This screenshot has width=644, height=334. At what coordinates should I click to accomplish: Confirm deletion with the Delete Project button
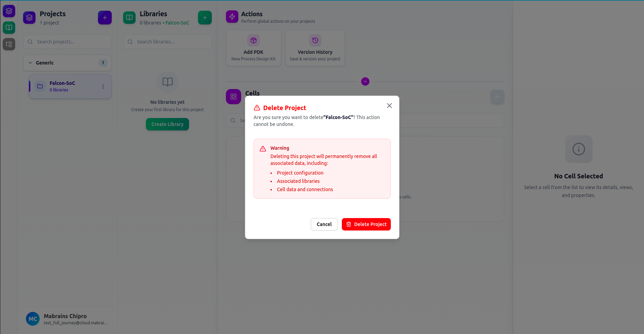(366, 224)
